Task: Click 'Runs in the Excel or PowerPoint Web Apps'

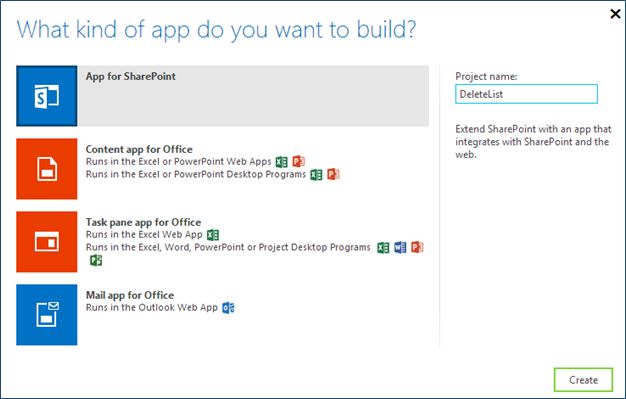Action: tap(178, 162)
